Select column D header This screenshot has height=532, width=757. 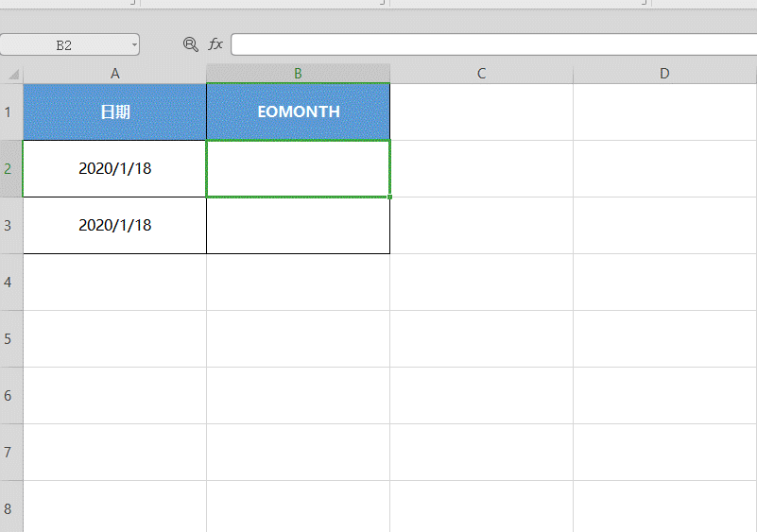point(664,74)
